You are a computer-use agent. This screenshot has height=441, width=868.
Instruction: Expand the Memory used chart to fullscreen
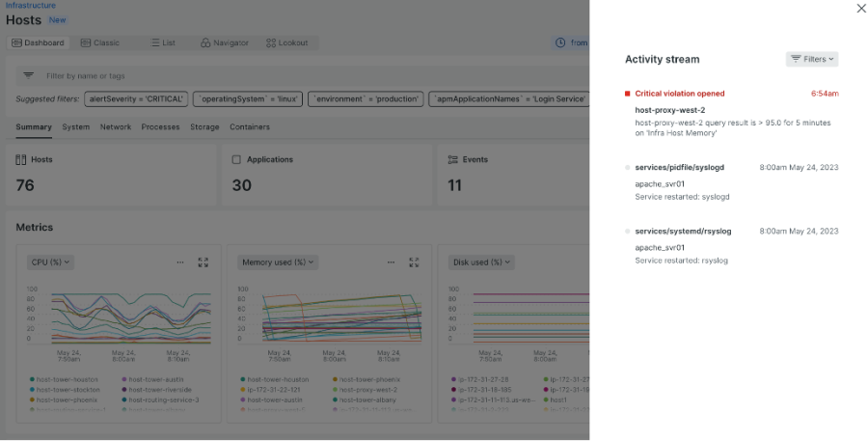414,262
